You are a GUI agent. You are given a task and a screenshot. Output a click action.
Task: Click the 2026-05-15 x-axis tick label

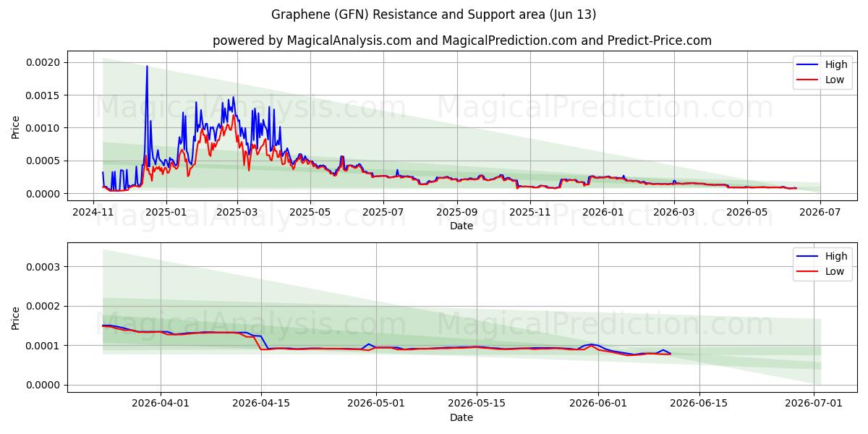click(x=476, y=404)
